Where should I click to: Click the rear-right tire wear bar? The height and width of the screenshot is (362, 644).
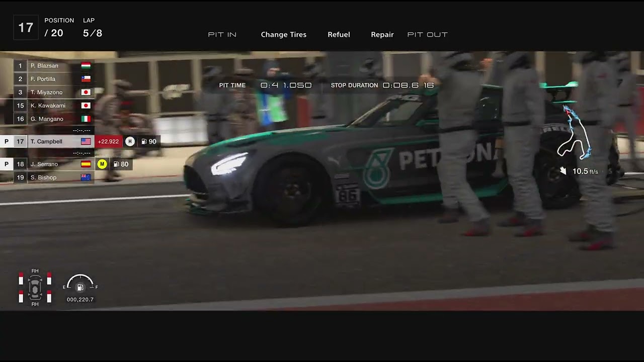[x=49, y=297]
